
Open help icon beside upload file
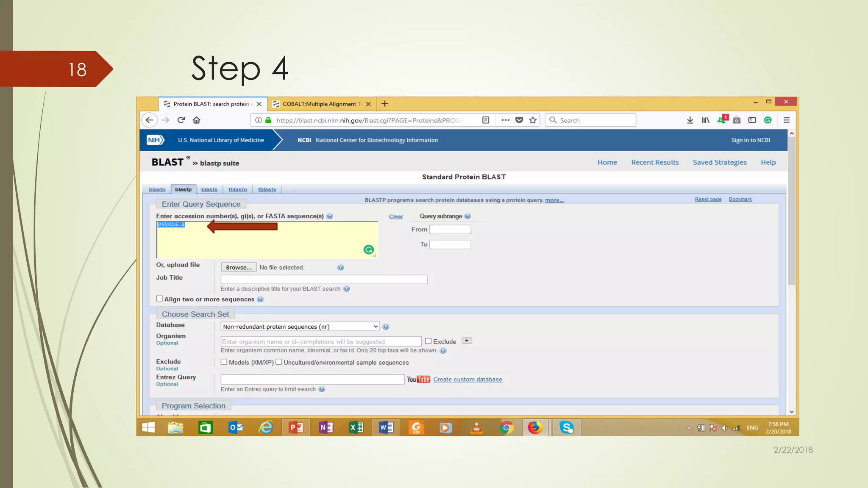[x=341, y=268]
